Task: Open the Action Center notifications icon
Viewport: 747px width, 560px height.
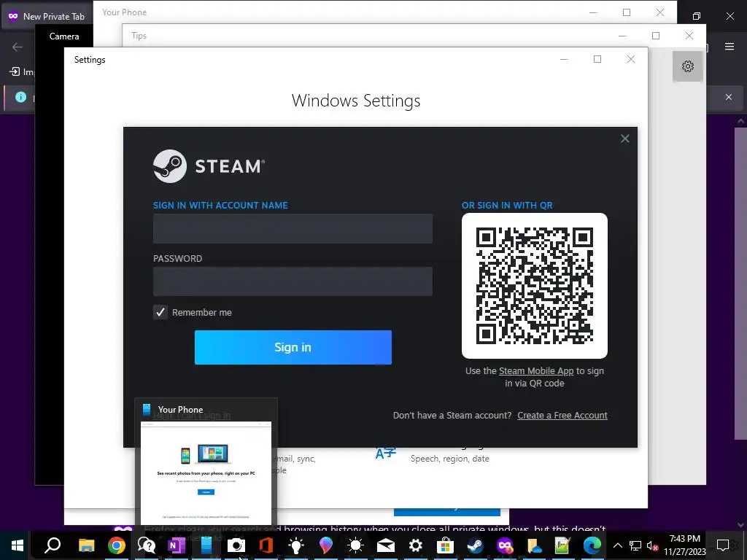Action: tap(723, 545)
